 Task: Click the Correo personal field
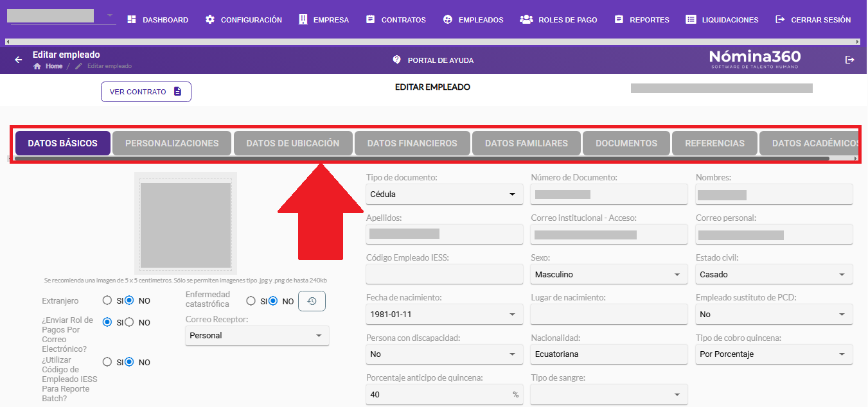coord(774,234)
